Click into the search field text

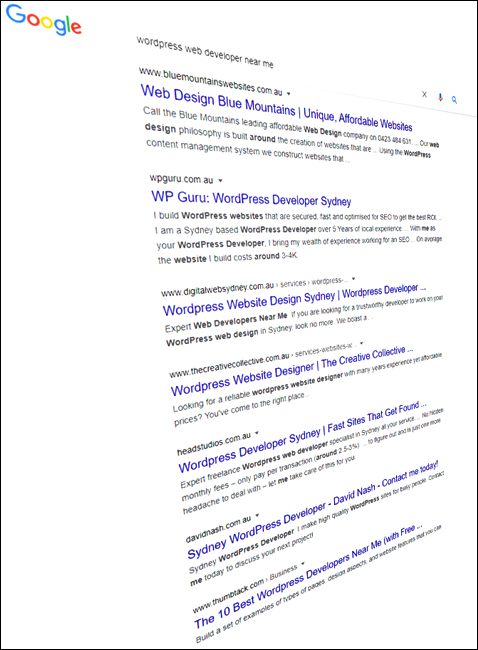[205, 52]
